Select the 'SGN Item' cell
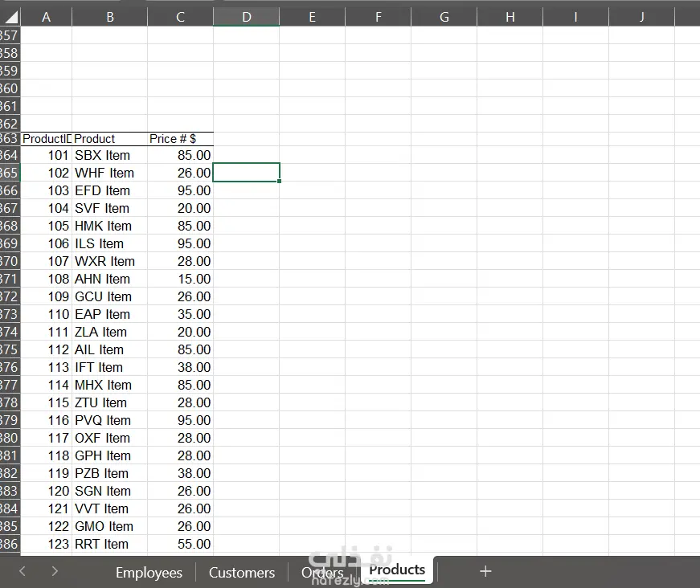700x588 pixels. pos(110,491)
